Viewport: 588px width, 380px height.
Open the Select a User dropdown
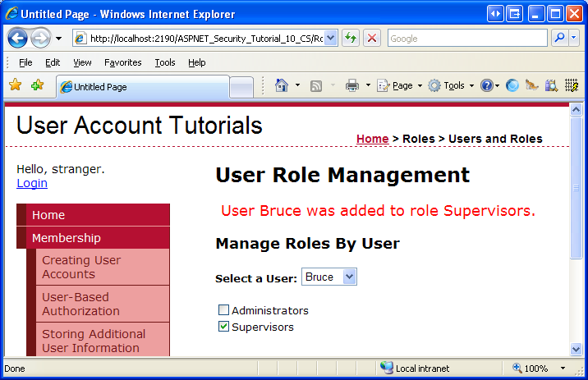[x=328, y=277]
